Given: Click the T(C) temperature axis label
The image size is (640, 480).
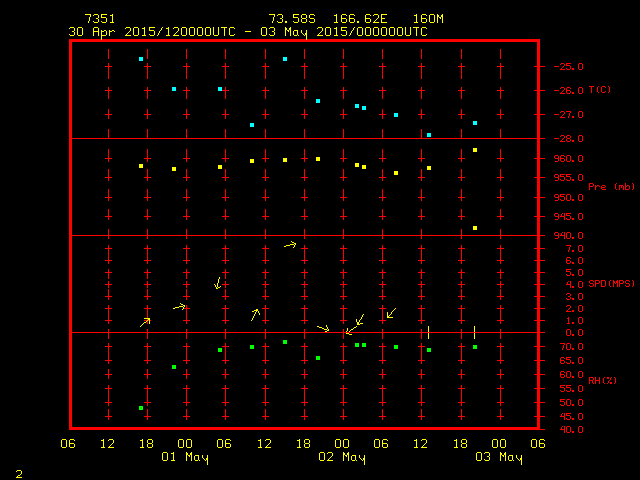Looking at the screenshot, I should coord(599,90).
